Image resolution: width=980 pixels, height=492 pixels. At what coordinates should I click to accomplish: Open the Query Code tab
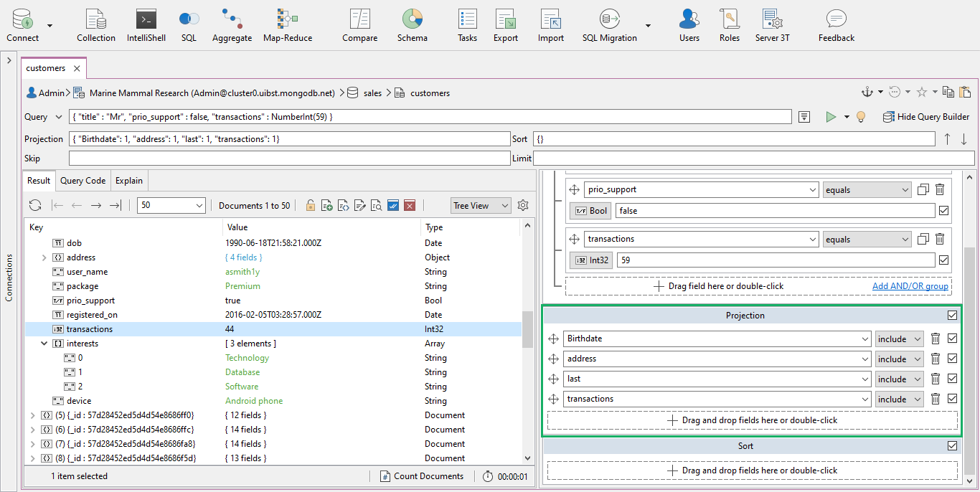click(x=83, y=180)
